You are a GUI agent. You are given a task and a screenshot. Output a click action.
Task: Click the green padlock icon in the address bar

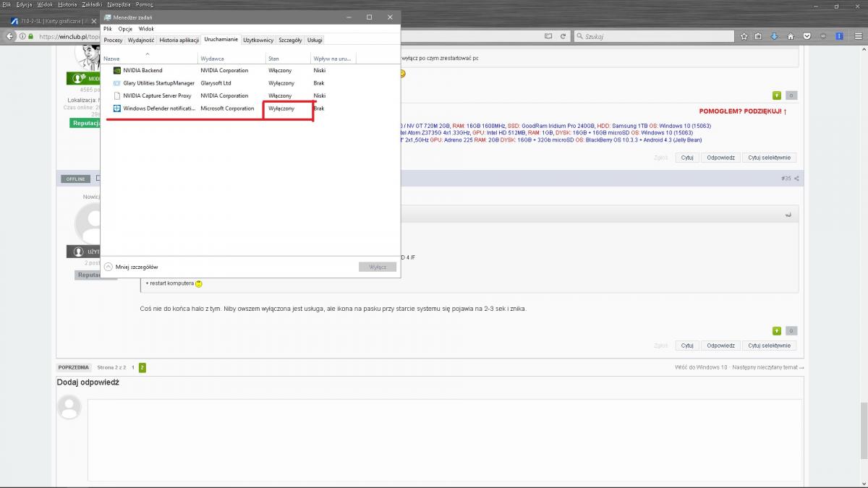(30, 36)
